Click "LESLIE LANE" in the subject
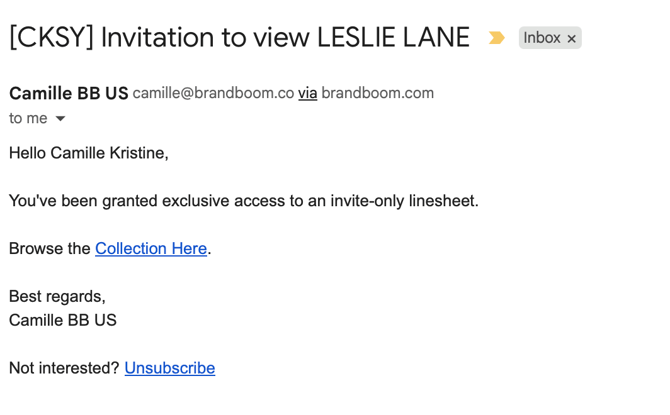 point(393,38)
